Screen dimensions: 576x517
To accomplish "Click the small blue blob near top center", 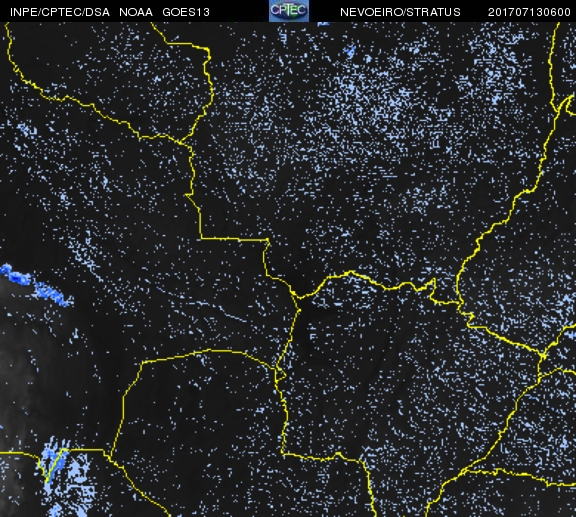I will 350,51.
